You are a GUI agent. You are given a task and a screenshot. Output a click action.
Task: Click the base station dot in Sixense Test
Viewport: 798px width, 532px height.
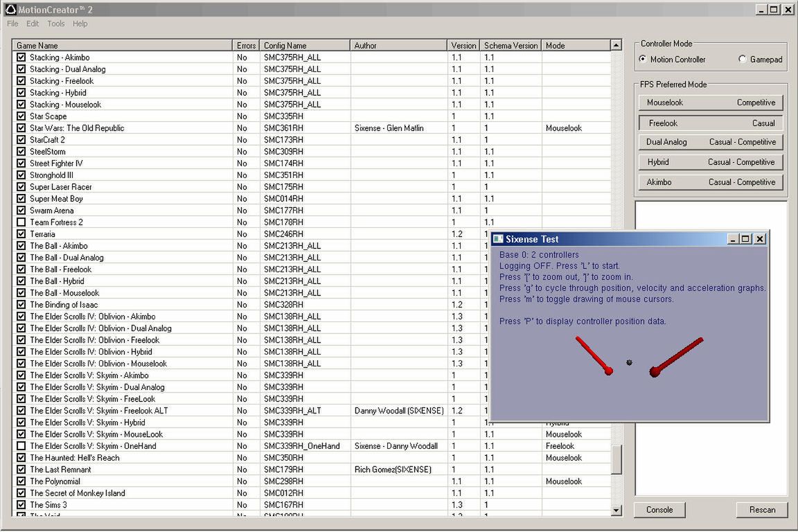[x=630, y=362]
